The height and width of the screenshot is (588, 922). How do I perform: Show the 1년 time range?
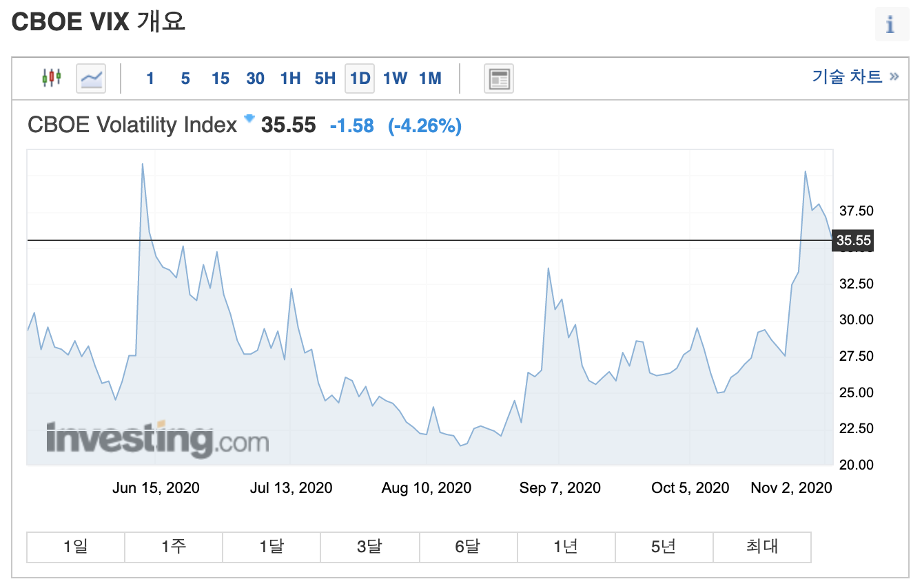point(565,547)
